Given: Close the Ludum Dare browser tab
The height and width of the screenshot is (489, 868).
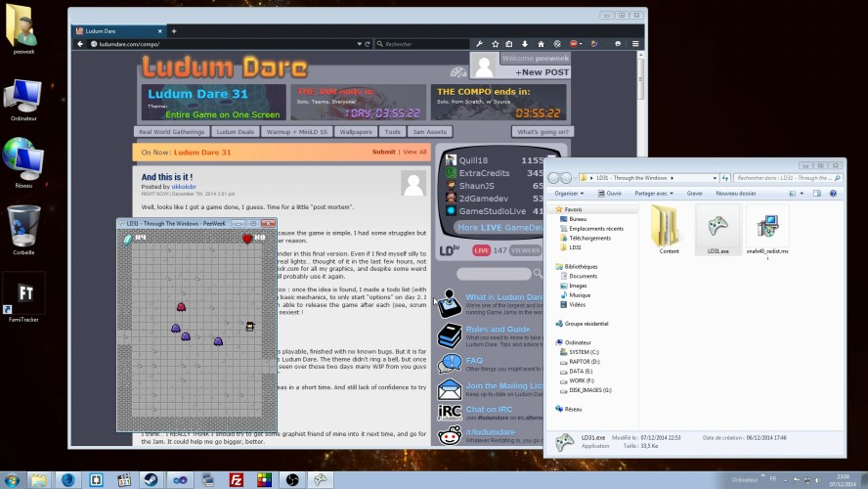Looking at the screenshot, I should pyautogui.click(x=160, y=31).
